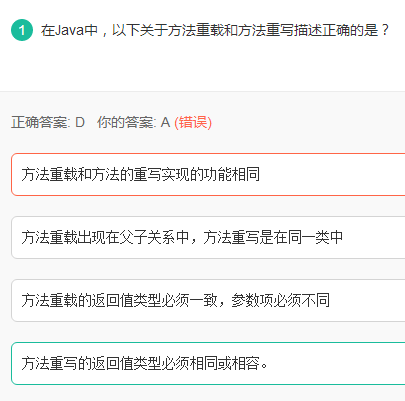Viewport: 405px width, 401px height.
Task: Click the red-bordered wrong answer box
Action: 208,174
